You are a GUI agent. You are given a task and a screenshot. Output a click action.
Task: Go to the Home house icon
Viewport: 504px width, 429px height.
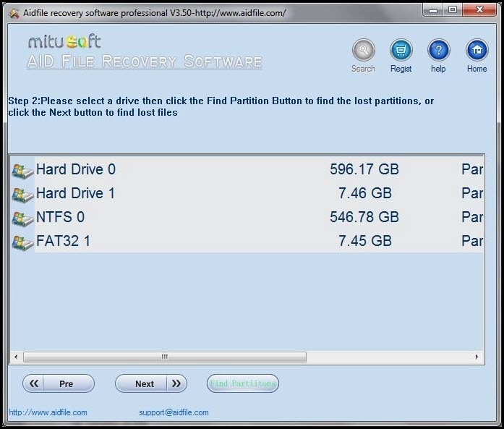click(477, 50)
